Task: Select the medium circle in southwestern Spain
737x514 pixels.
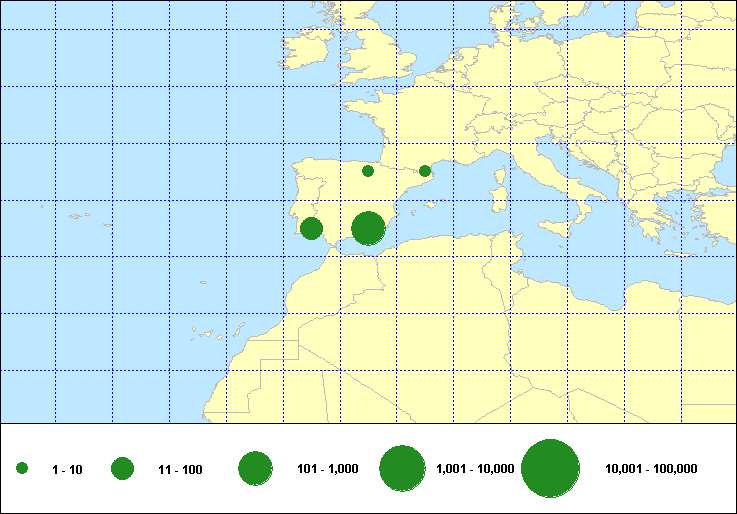Action: [311, 228]
